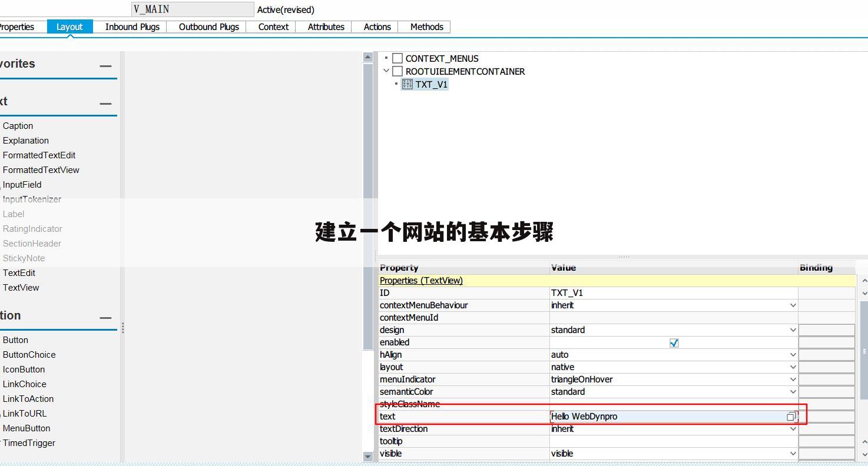Collapse the Favorites section
The width and height of the screenshot is (868, 466).
[x=107, y=66]
